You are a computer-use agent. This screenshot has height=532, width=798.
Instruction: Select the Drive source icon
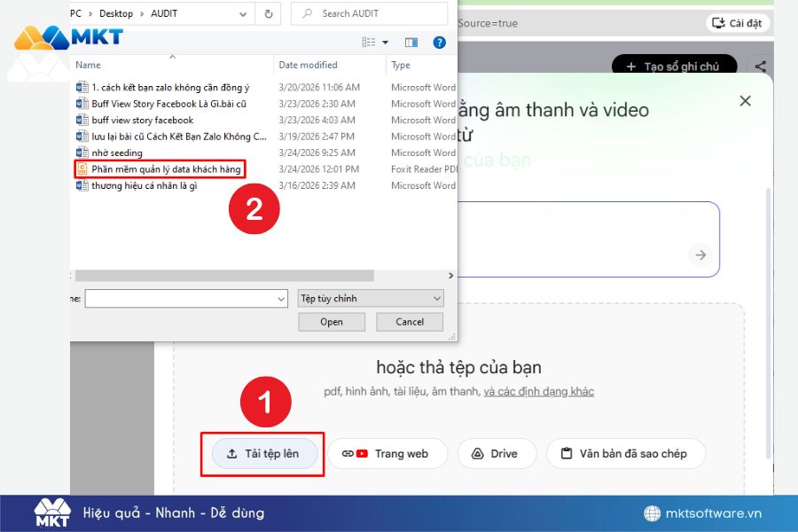tap(478, 453)
